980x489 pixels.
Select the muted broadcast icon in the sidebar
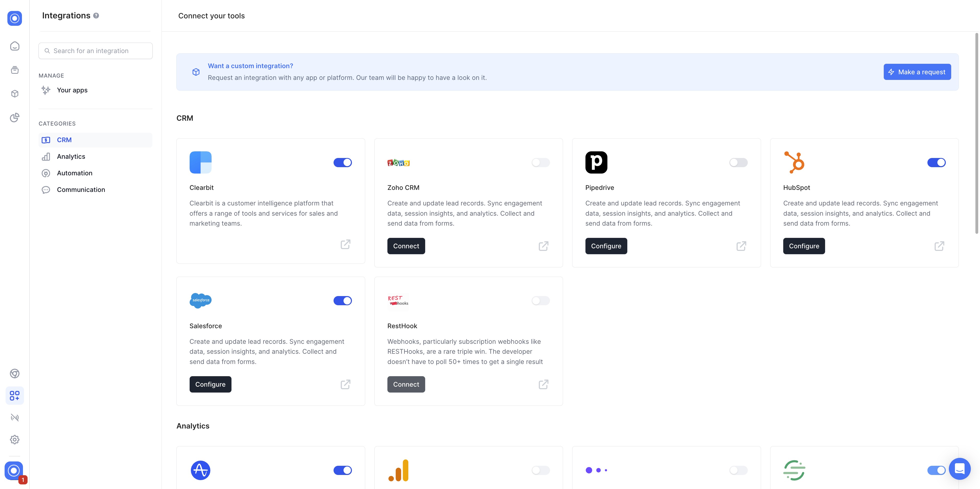(x=15, y=417)
